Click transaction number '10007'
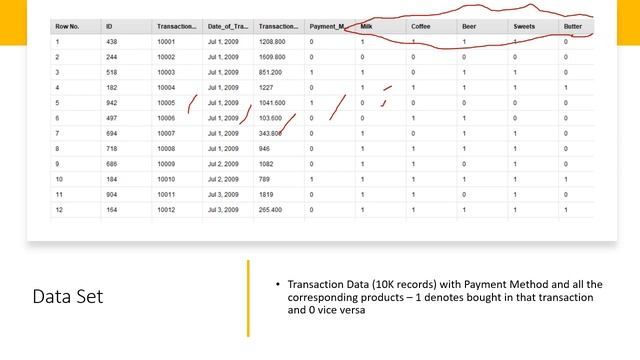This screenshot has width=640, height=360. click(x=166, y=133)
